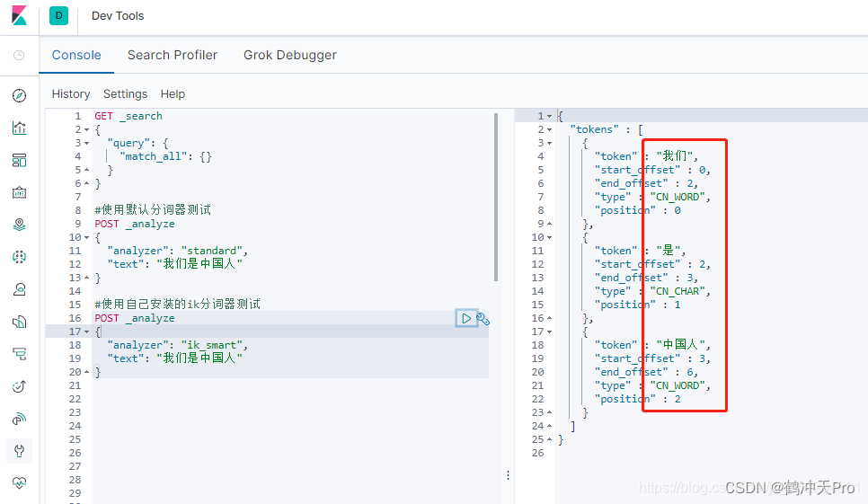Screen dimensions: 868x504
Task: Open Stack Monitoring heartbeat icon
Action: click(x=20, y=483)
